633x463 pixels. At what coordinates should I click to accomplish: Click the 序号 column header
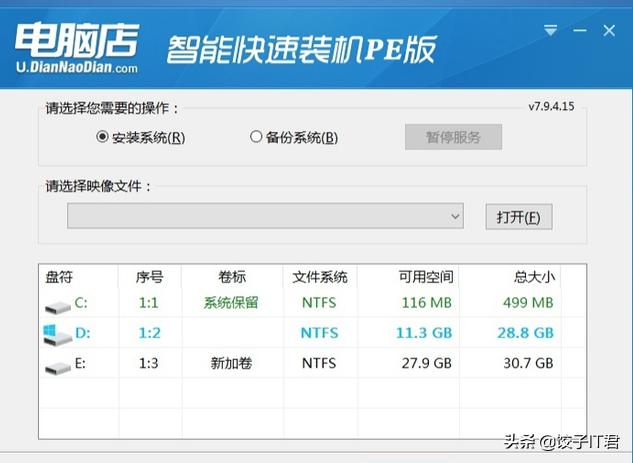point(149,277)
